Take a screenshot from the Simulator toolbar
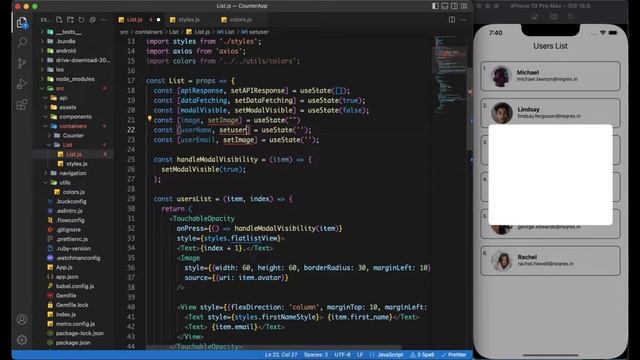The image size is (640, 360). pyautogui.click(x=553, y=16)
